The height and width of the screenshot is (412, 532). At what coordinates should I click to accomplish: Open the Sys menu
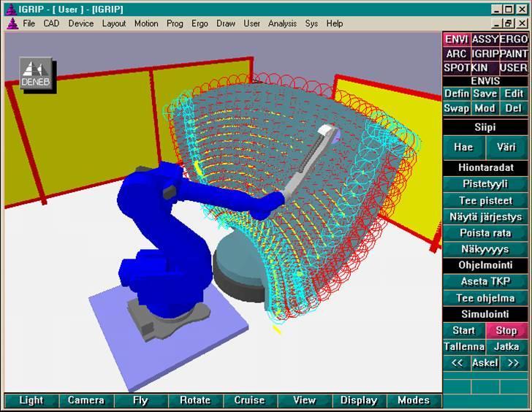[311, 23]
